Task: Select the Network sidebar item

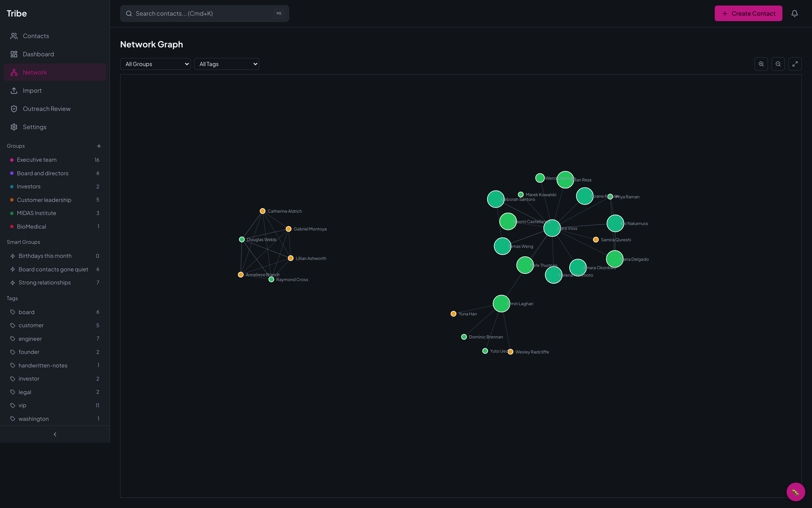Action: tap(55, 72)
